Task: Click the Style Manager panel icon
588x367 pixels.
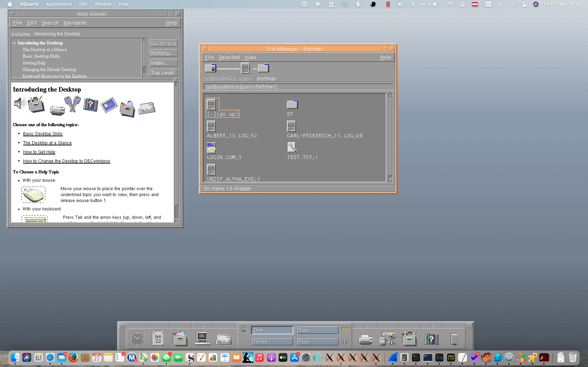Action: (x=387, y=338)
